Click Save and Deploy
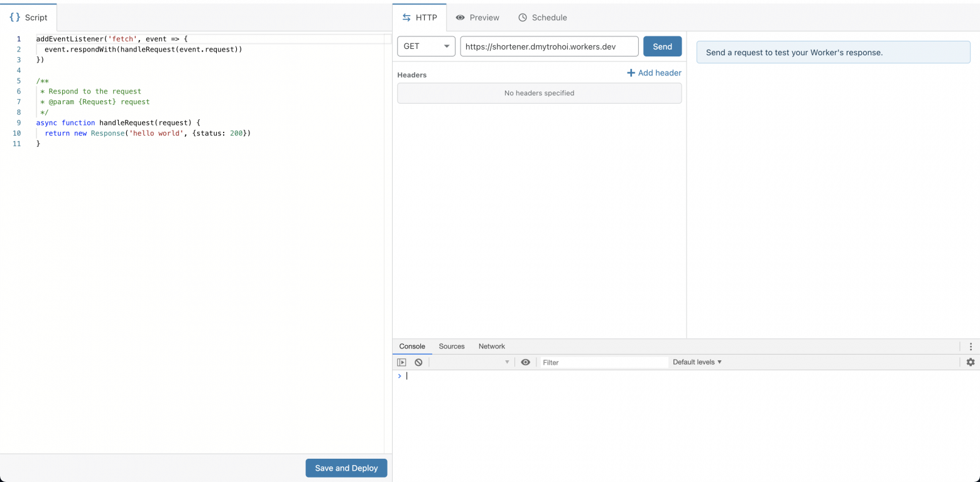Viewport: 980px width, 482px height. tap(346, 468)
